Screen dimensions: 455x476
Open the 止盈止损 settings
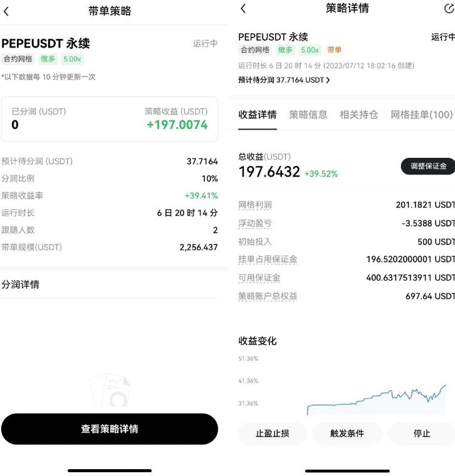click(273, 433)
